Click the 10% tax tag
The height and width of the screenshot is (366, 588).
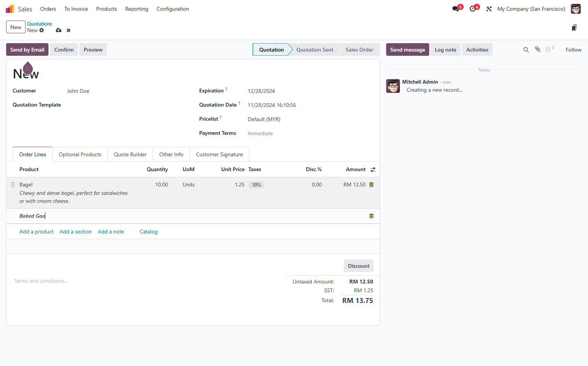click(x=256, y=185)
